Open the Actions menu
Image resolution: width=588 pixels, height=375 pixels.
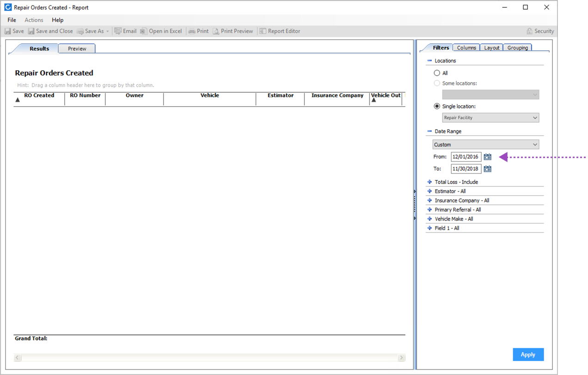[34, 20]
